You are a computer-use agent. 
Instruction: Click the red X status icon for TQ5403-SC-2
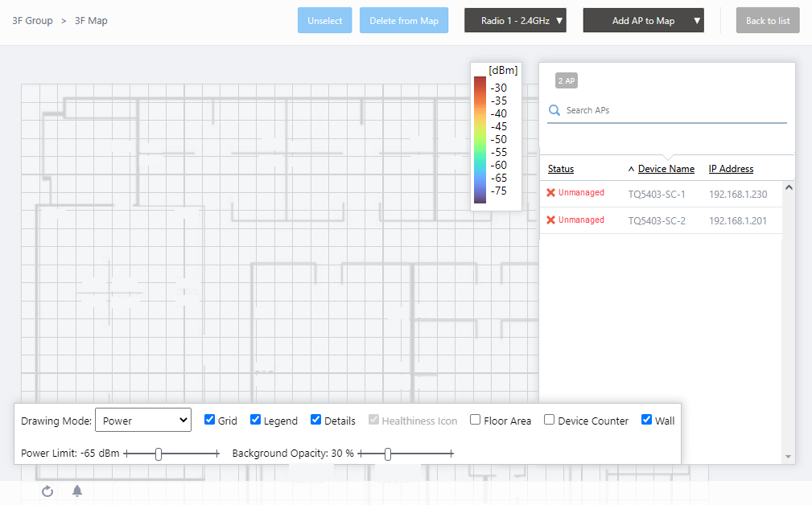(x=551, y=220)
